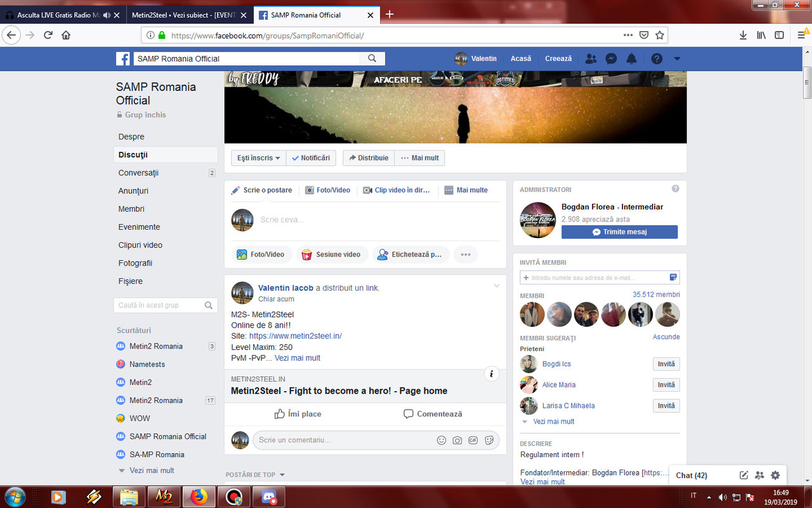This screenshot has height=508, width=812.
Task: Bookmark this page with star icon
Action: 660,36
